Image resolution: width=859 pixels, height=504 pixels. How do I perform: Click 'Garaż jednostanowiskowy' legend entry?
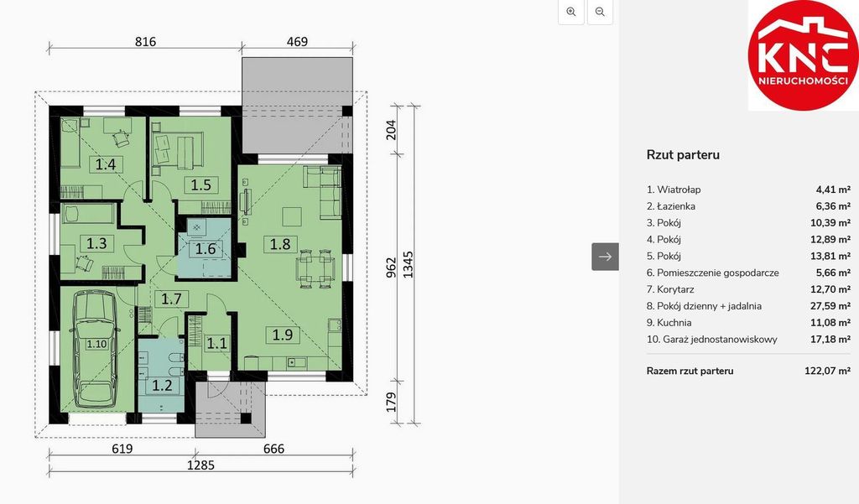point(717,340)
